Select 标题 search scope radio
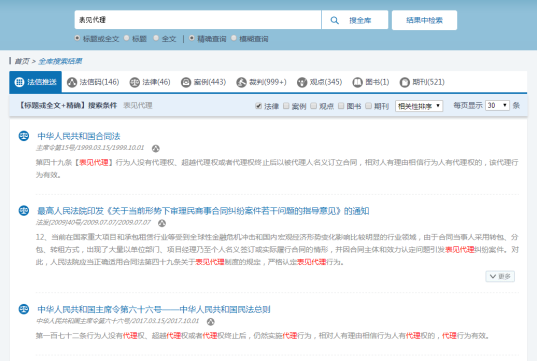 (127, 38)
